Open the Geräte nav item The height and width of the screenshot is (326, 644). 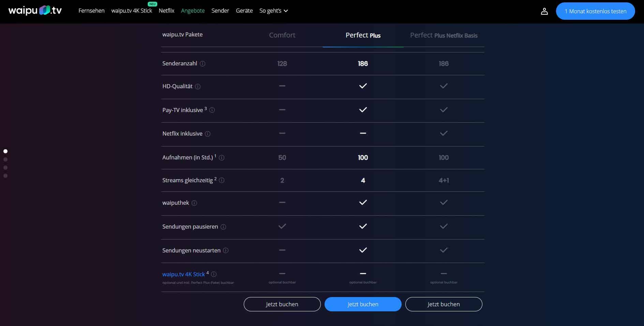[244, 11]
